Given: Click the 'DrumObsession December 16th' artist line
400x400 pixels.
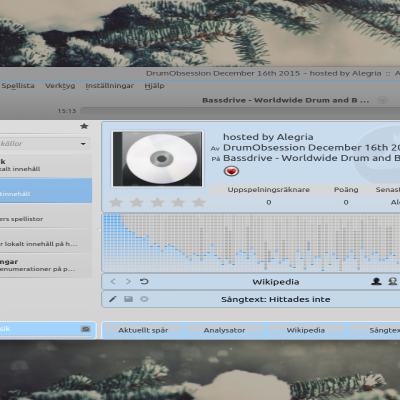Looking at the screenshot, I should tap(311, 147).
